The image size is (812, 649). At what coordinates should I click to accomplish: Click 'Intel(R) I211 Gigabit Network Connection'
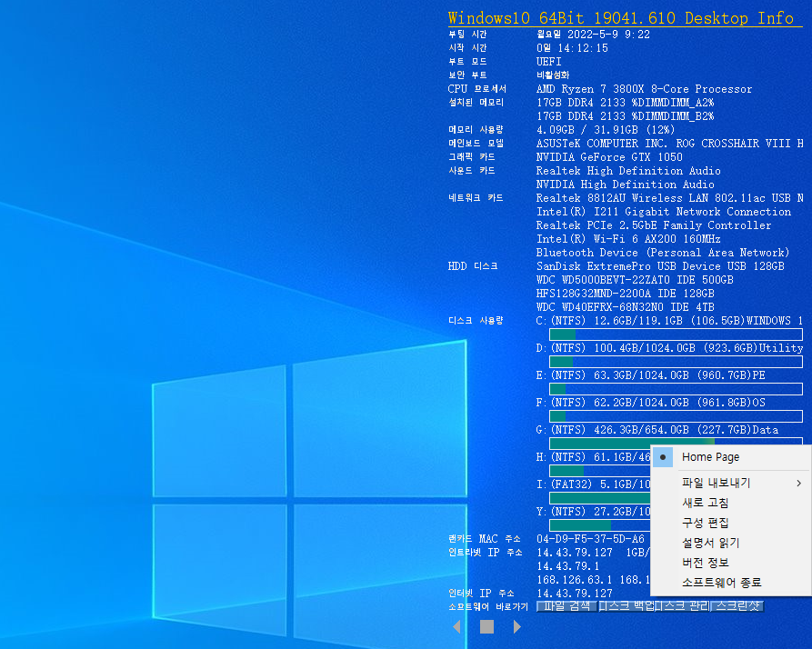click(664, 212)
